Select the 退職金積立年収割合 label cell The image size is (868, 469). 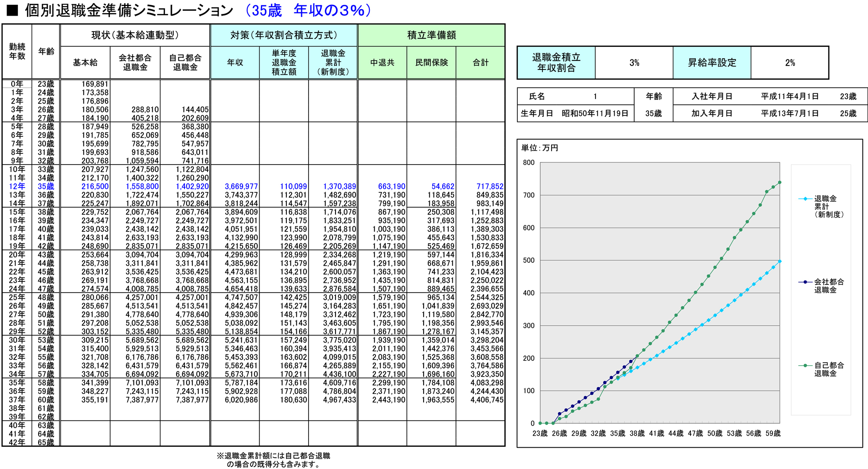pyautogui.click(x=556, y=63)
